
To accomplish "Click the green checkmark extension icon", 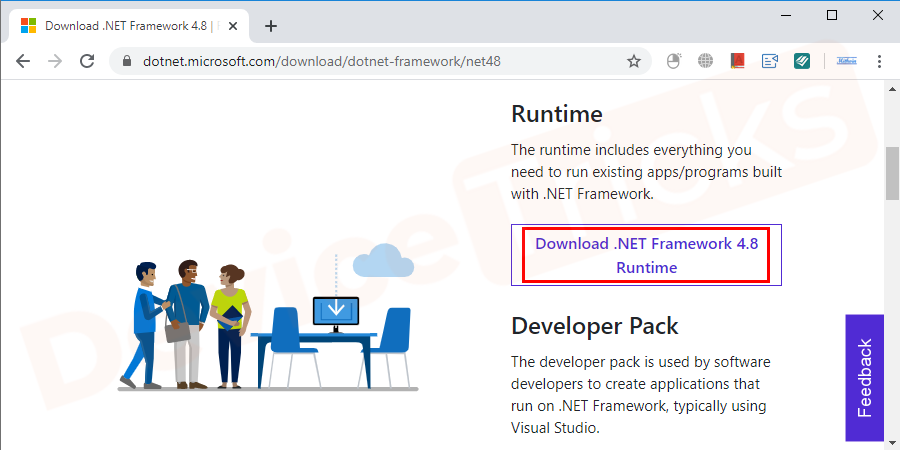I will 802,61.
